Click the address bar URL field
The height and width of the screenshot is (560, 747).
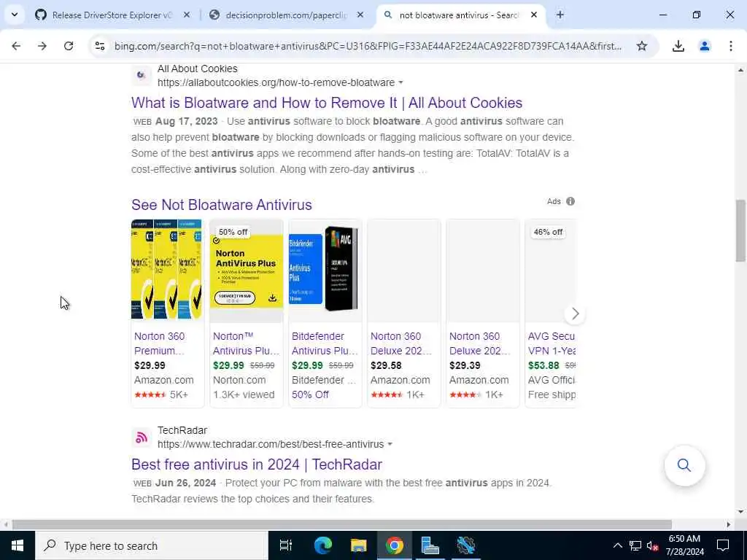[368, 46]
